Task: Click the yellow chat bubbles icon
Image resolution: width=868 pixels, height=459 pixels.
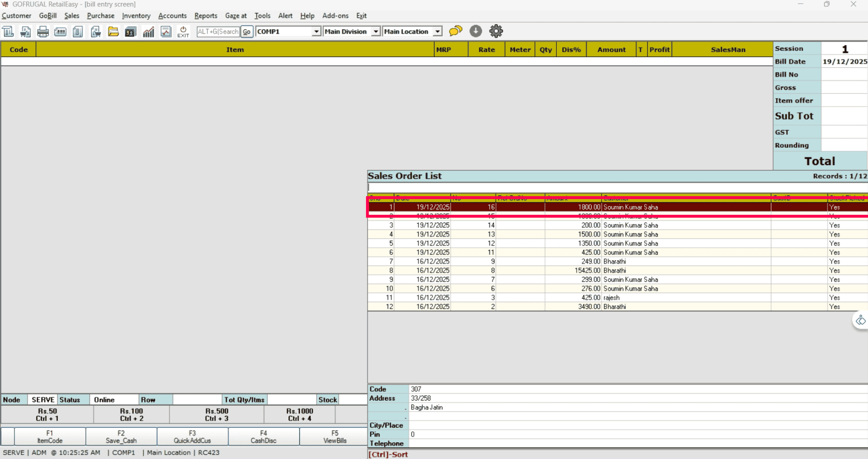Action: coord(455,31)
